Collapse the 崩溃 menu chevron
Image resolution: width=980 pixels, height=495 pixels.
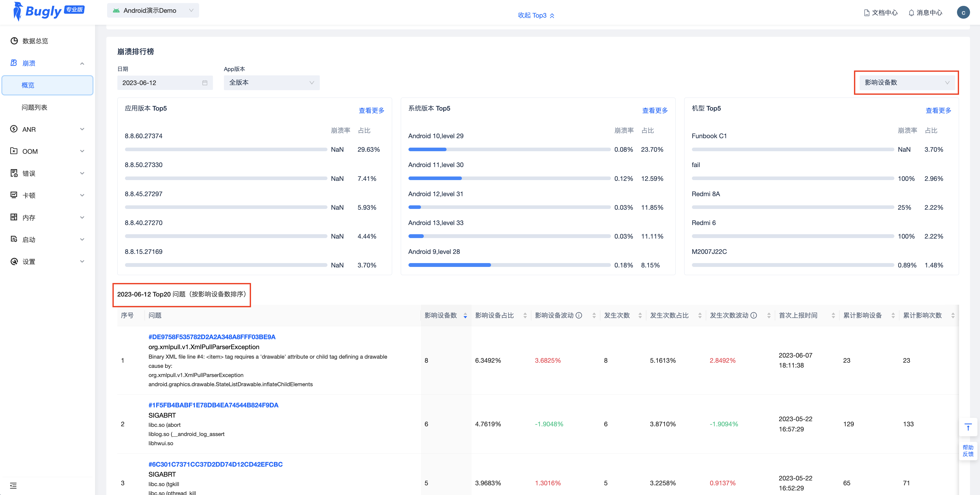[82, 63]
